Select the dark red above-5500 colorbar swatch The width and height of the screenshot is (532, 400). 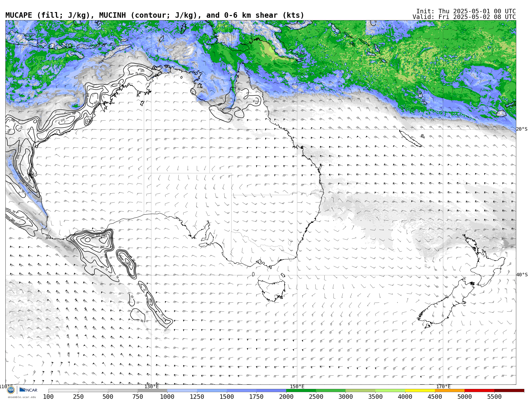(x=509, y=391)
